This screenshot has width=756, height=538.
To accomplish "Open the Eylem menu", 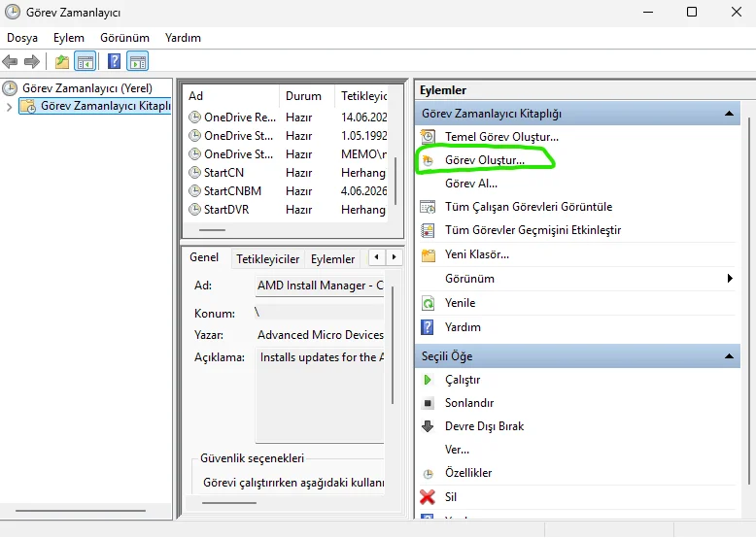I will coord(68,38).
